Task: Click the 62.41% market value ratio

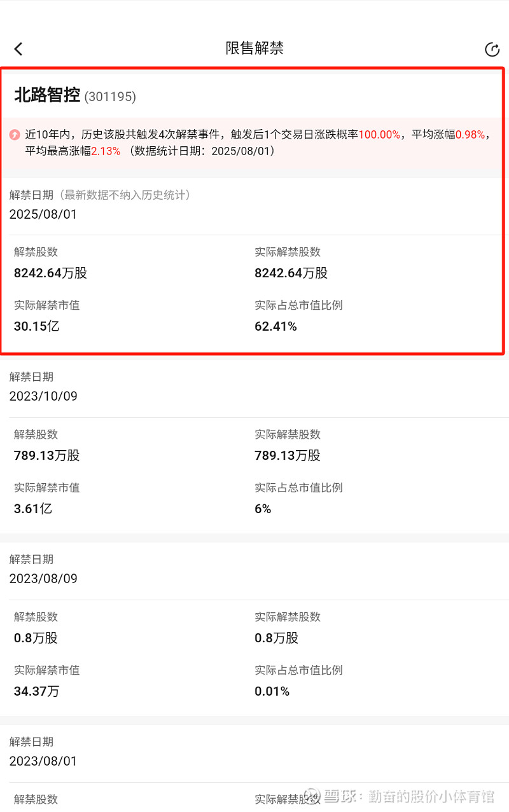Action: pos(275,327)
